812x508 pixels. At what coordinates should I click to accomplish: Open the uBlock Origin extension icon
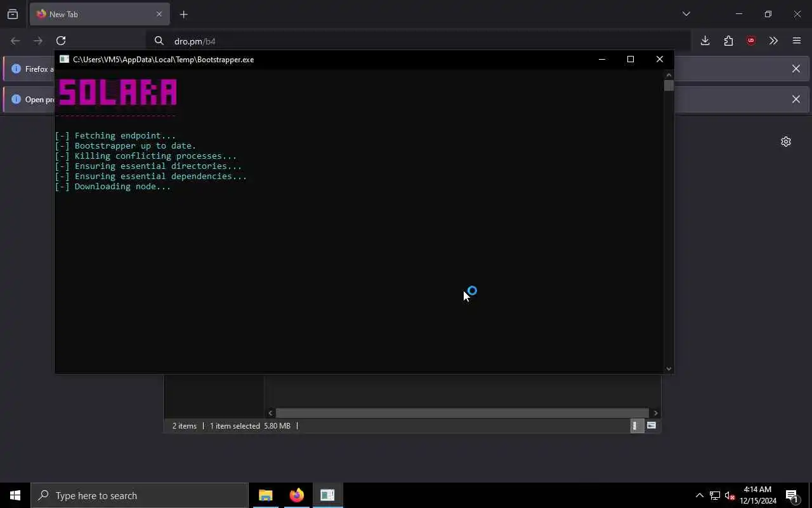(751, 41)
